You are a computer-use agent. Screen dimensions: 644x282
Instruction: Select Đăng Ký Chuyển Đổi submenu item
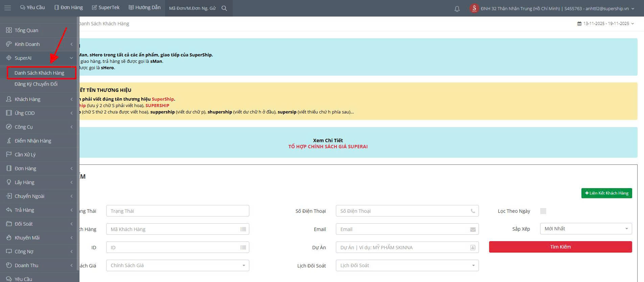coord(36,84)
